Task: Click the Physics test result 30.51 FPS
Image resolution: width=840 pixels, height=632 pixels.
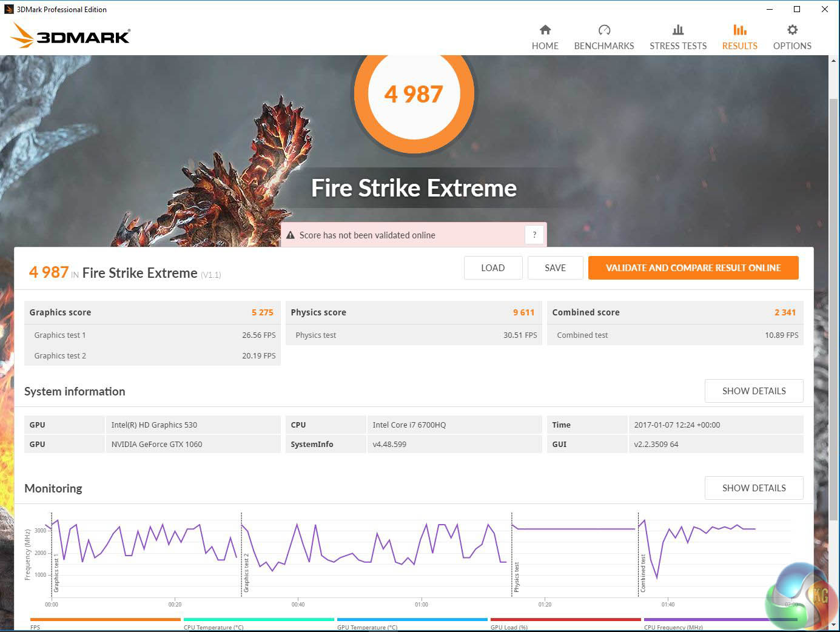Action: pos(520,335)
